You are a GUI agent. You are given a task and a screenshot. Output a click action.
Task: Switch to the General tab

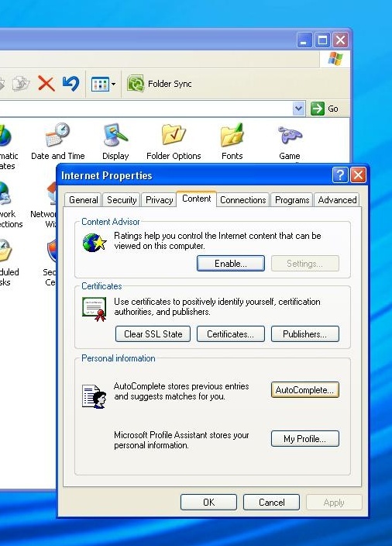pyautogui.click(x=83, y=200)
